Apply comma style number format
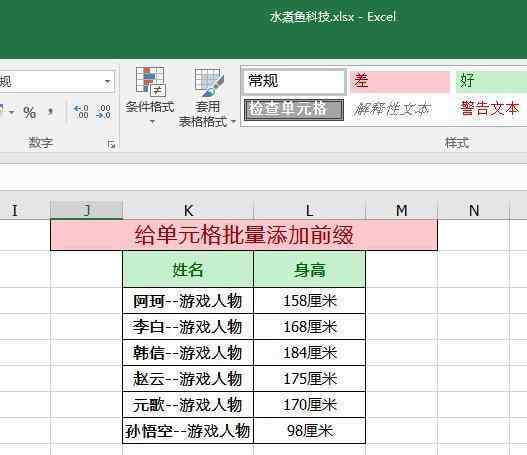This screenshot has width=527, height=455. tap(50, 112)
